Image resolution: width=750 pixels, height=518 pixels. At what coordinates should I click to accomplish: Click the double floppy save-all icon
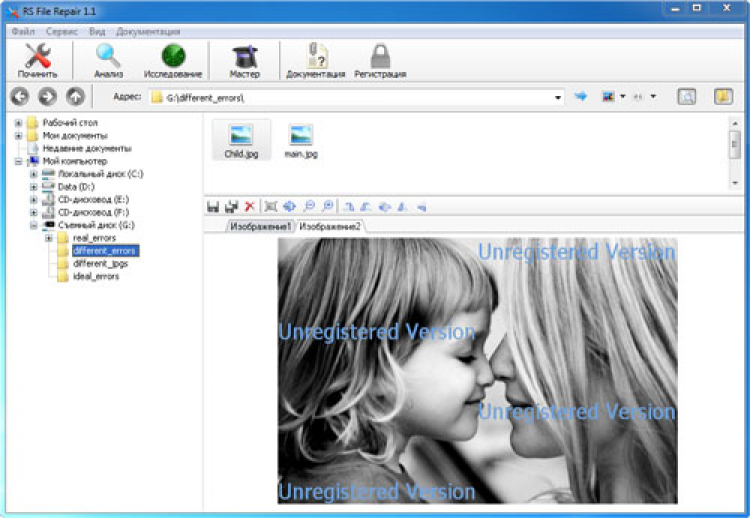coord(232,207)
